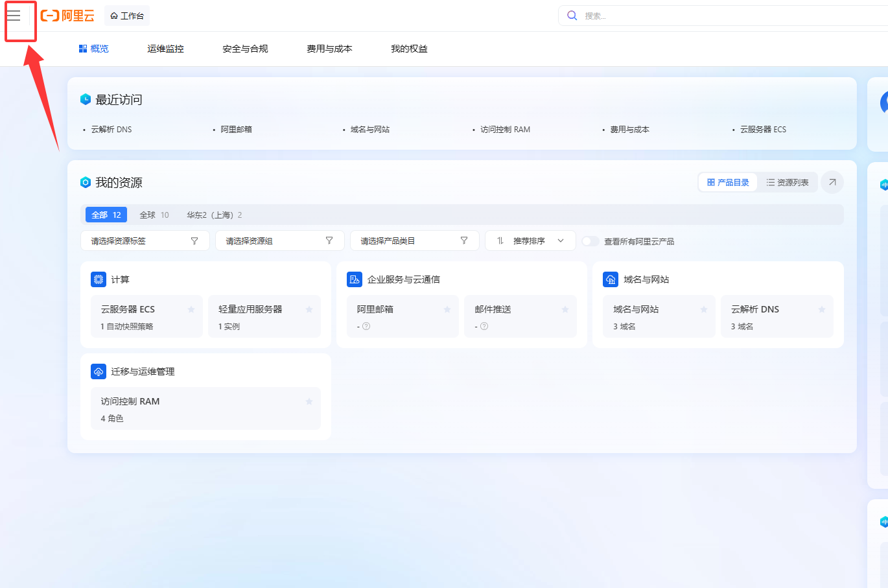888x588 pixels.
Task: Open the 运维监控 tab
Action: coord(165,49)
